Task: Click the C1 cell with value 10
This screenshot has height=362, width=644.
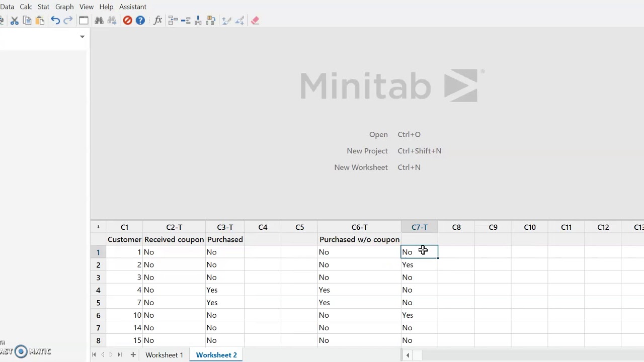Action: (124, 315)
